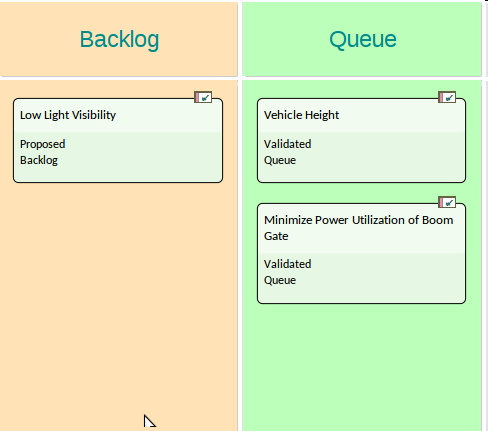
Task: Click the word Gate in Minimize Power card
Action: point(276,236)
